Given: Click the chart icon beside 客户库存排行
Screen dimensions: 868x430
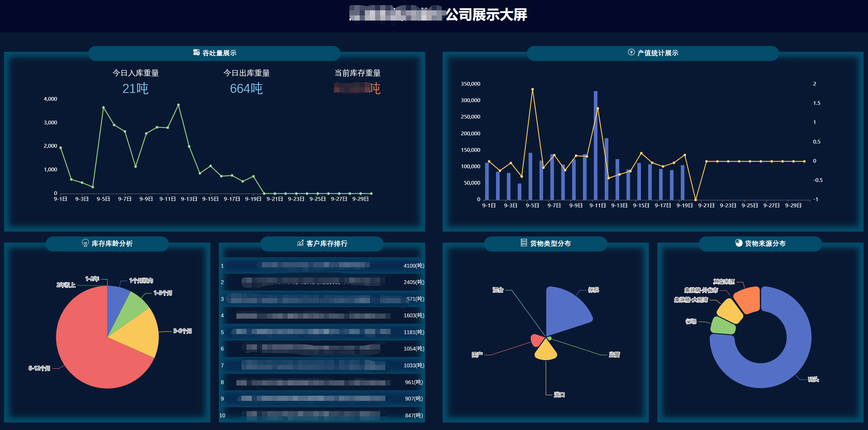Looking at the screenshot, I should (300, 243).
